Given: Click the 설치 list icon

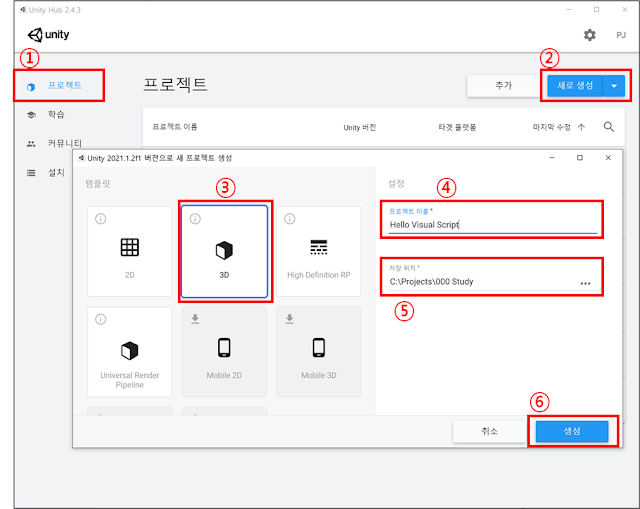Looking at the screenshot, I should click(31, 173).
